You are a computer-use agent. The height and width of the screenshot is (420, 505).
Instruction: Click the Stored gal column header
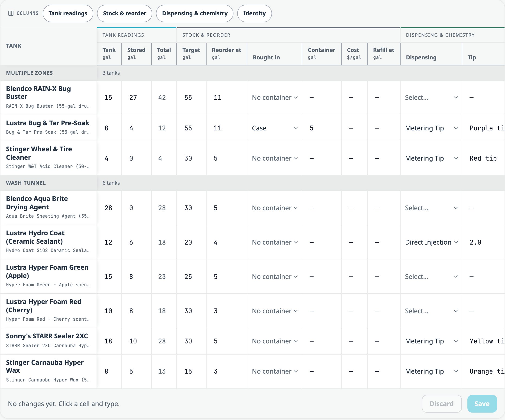point(136,53)
